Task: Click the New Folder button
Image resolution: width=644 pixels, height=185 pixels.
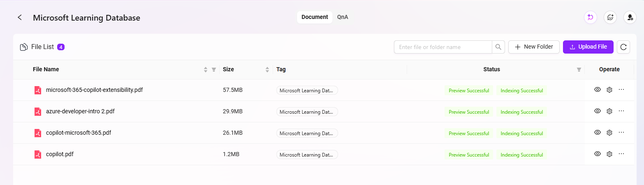Action: click(x=534, y=47)
